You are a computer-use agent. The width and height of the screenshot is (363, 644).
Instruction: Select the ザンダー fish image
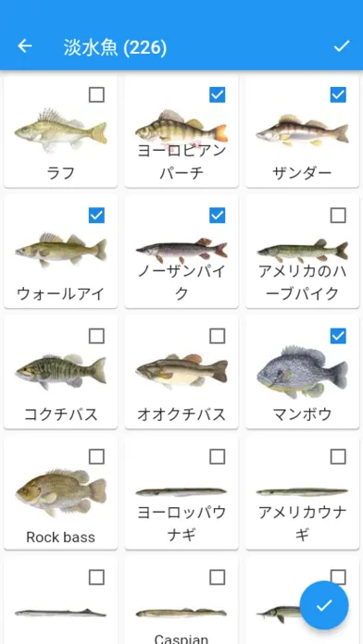click(x=302, y=130)
